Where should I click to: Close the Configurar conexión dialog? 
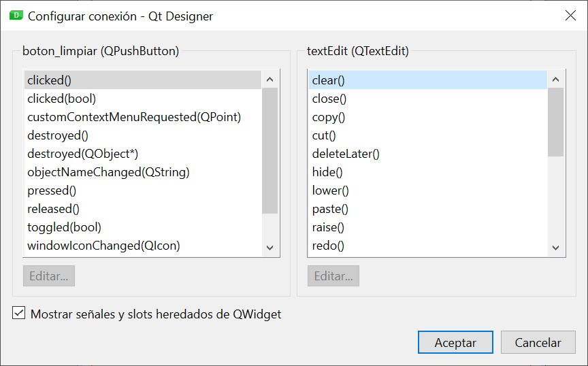pos(570,16)
